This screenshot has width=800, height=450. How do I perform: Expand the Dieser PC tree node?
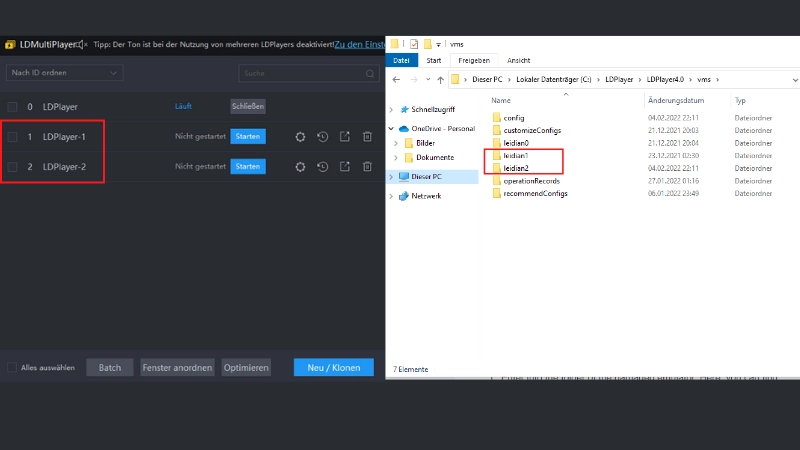point(391,177)
